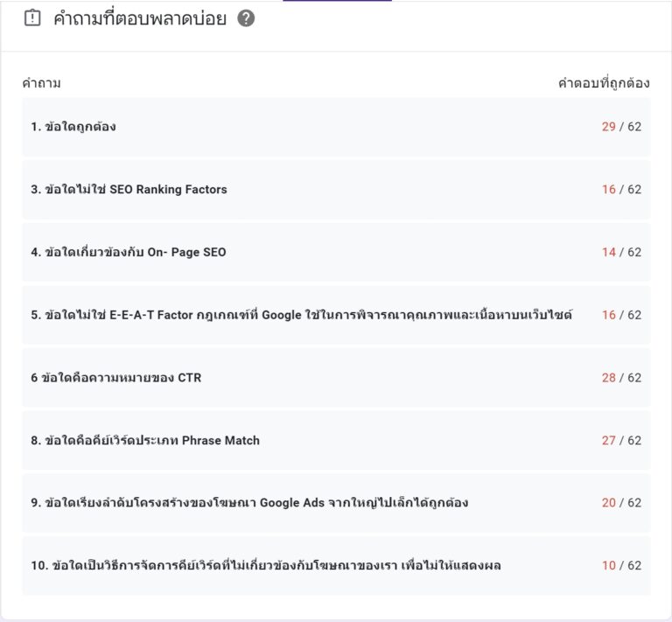Image resolution: width=672 pixels, height=622 pixels.
Task: Open the question about On- Page SEO
Action: (x=336, y=252)
